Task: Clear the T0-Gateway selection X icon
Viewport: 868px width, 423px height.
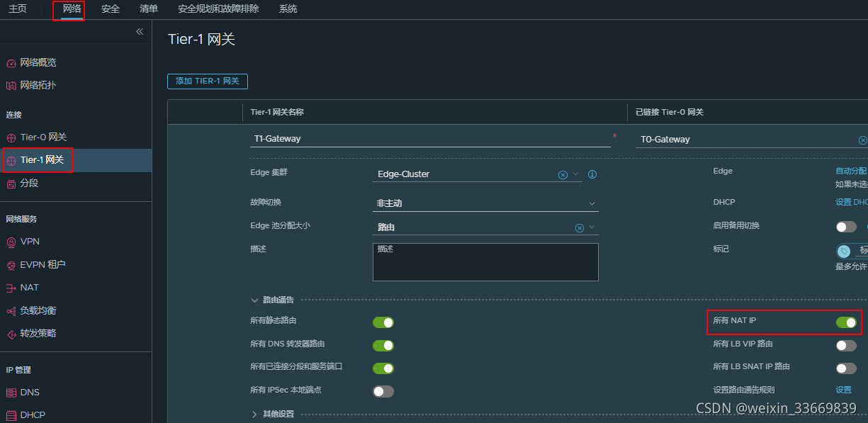Action: tap(862, 140)
